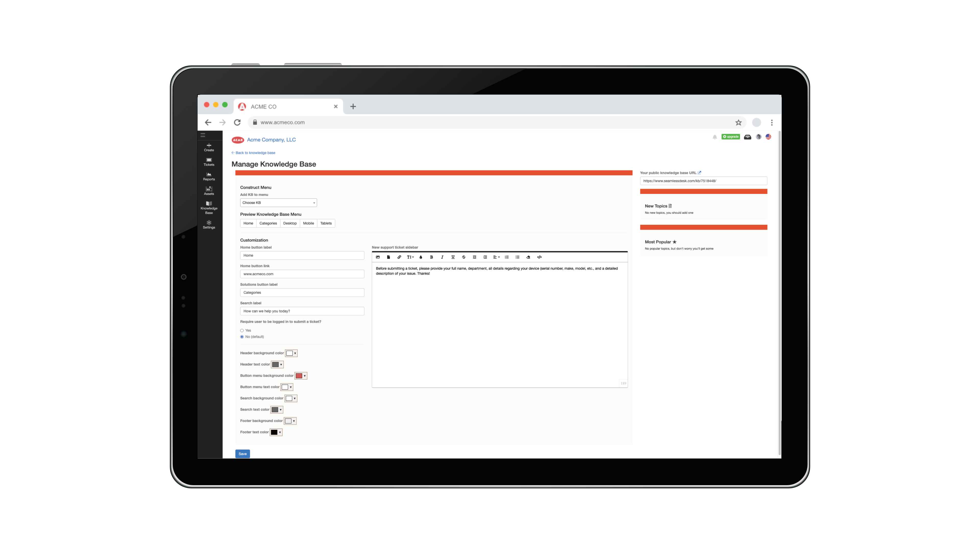Viewport: 980px width, 551px height.
Task: Toggle the hamburger sidebar menu
Action: click(x=203, y=135)
